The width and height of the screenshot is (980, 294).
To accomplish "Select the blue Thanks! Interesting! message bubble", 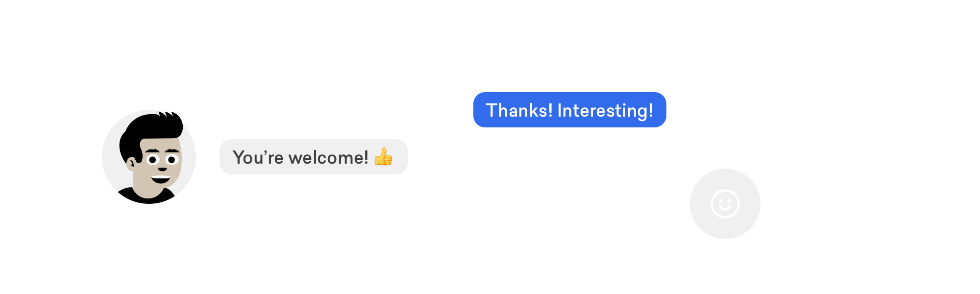I will 570,110.
